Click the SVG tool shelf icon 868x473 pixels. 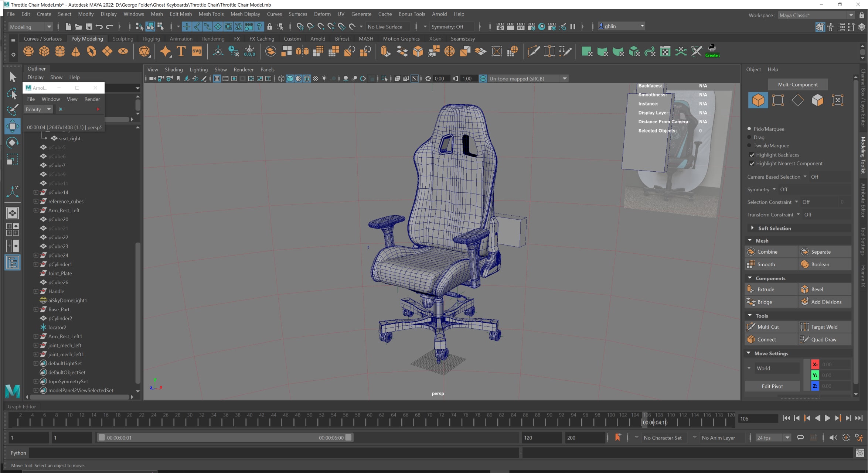click(197, 51)
